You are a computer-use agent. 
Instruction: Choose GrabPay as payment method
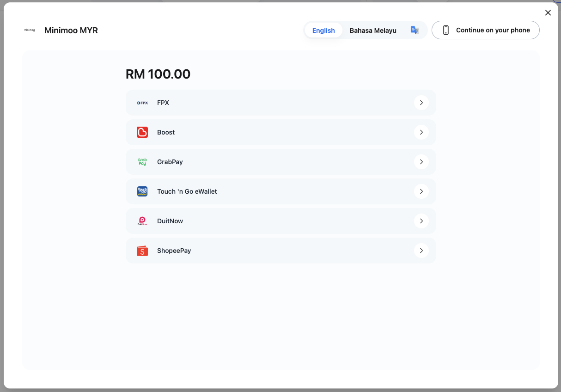[x=281, y=162]
